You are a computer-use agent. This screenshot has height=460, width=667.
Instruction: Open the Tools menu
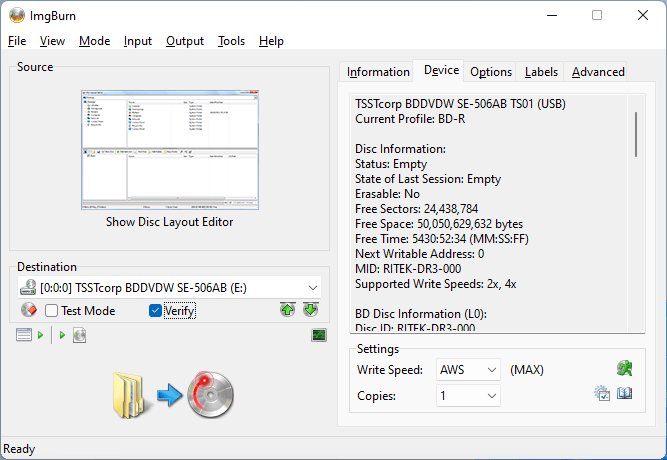click(x=231, y=41)
